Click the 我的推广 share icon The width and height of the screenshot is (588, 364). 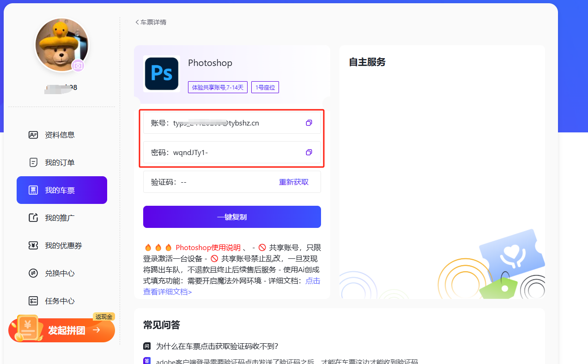[33, 218]
